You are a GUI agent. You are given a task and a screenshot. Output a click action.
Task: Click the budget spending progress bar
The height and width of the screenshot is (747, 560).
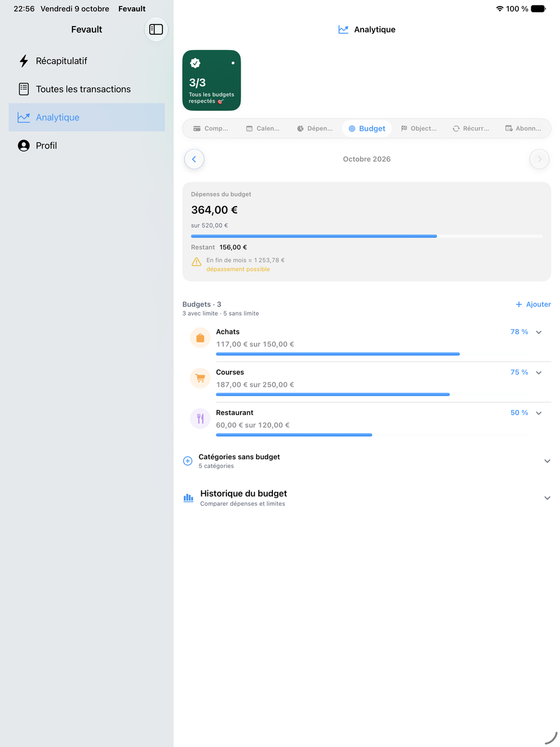click(366, 236)
